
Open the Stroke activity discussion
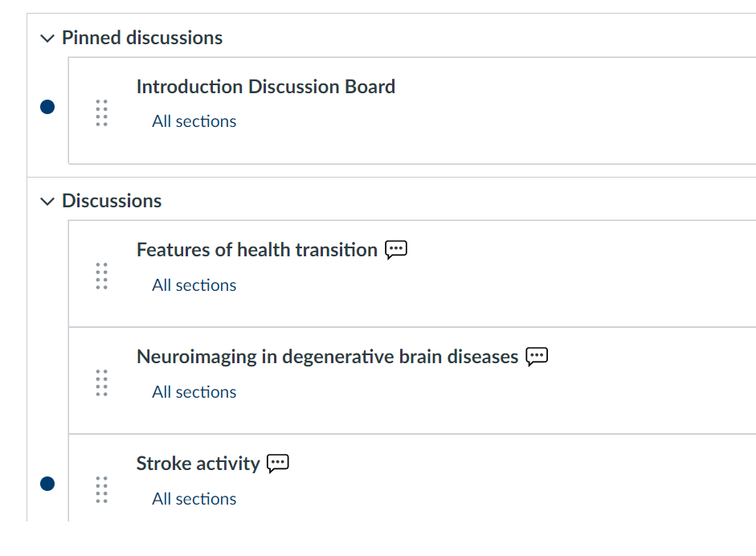click(x=198, y=464)
